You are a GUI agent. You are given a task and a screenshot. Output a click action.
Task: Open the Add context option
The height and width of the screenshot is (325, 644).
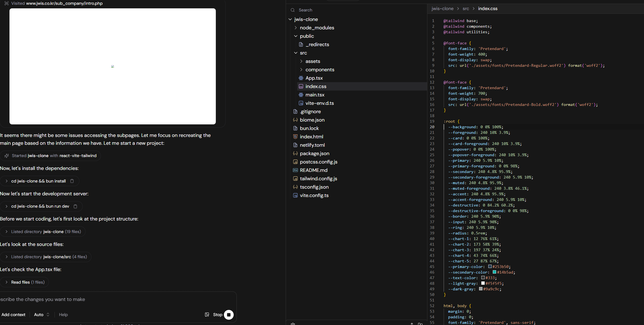pyautogui.click(x=13, y=315)
